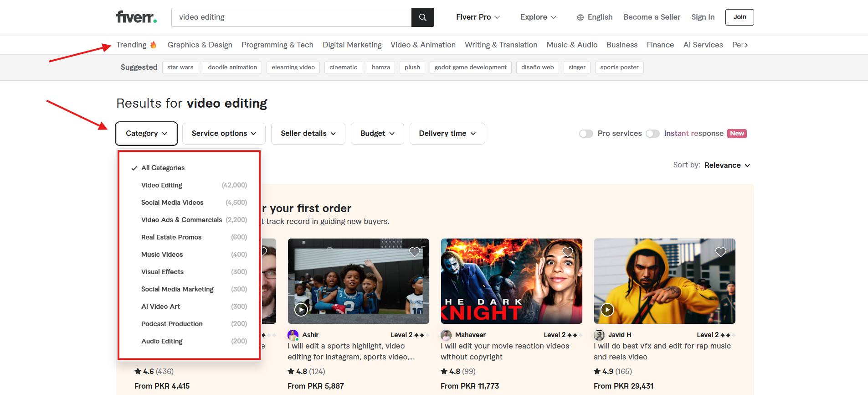Enable the Instant response toggle

coord(652,134)
